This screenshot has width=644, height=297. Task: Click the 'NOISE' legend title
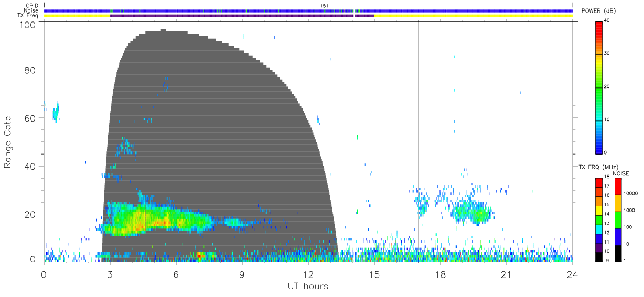coord(620,173)
